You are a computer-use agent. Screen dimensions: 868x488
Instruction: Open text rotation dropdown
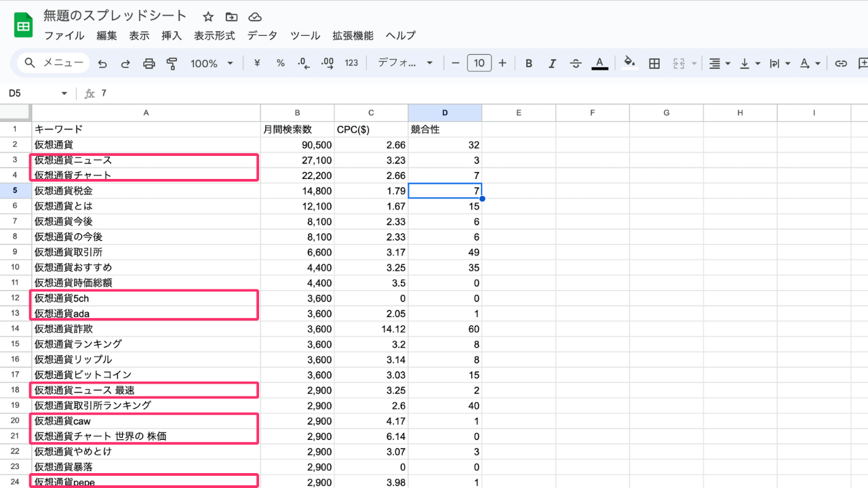810,63
